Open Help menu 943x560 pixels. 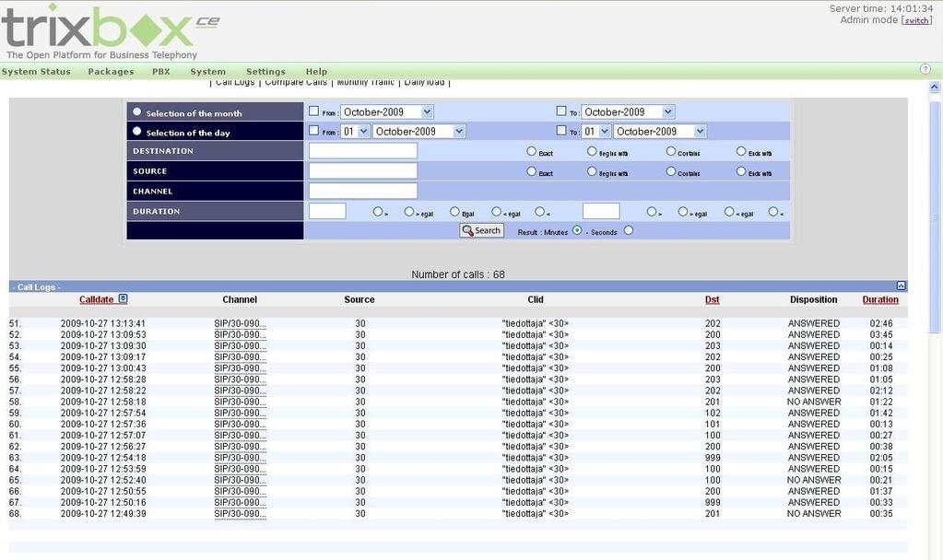(316, 72)
